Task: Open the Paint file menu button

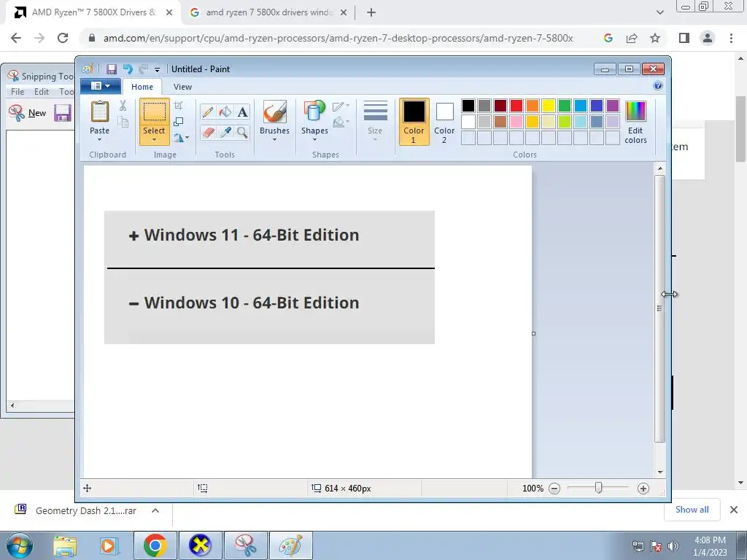Action: (x=101, y=86)
